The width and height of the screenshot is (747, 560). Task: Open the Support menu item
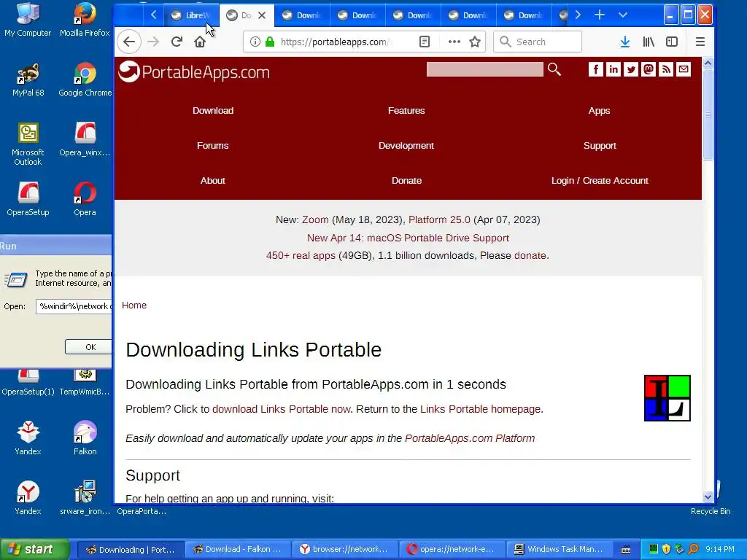tap(600, 146)
